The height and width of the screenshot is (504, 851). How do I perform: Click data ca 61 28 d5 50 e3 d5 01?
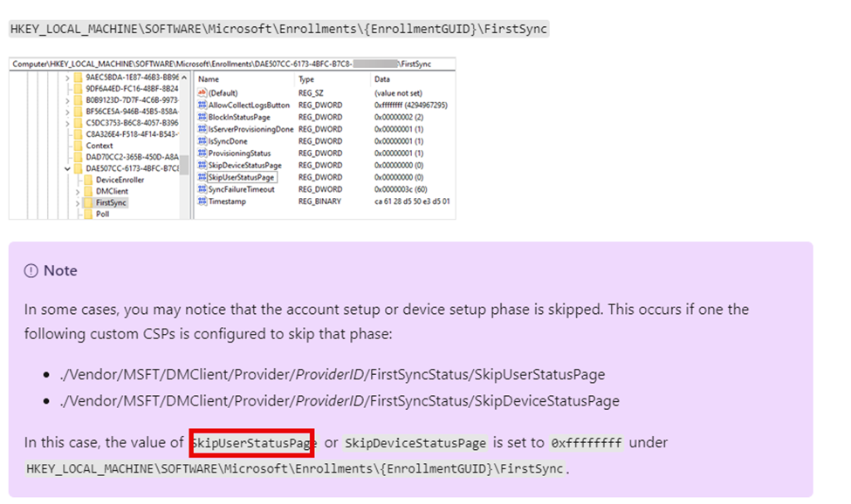coord(412,201)
